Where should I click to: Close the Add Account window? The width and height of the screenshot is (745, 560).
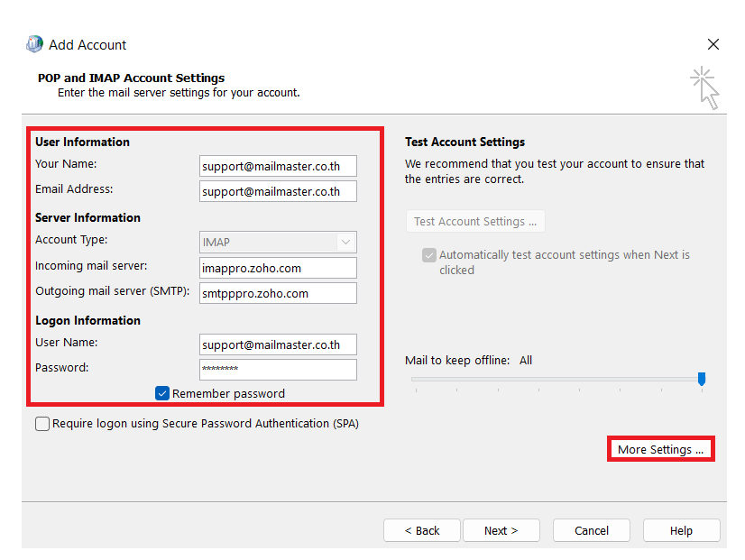(713, 43)
